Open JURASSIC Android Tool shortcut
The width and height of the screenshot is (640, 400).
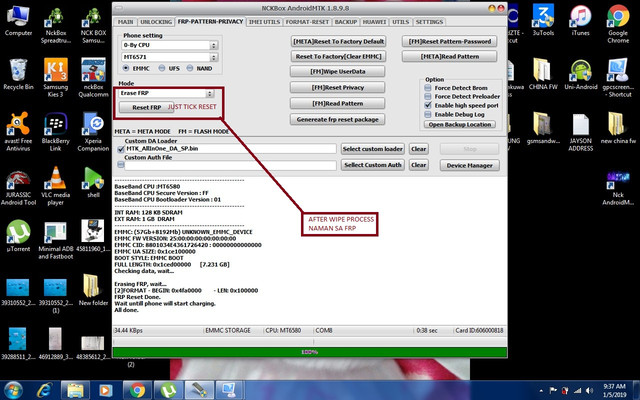[18, 187]
